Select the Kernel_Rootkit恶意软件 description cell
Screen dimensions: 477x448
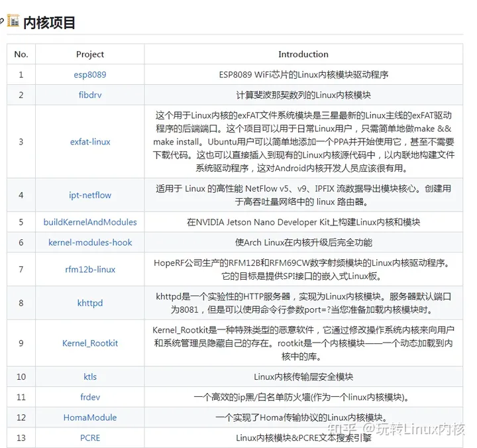pos(303,343)
